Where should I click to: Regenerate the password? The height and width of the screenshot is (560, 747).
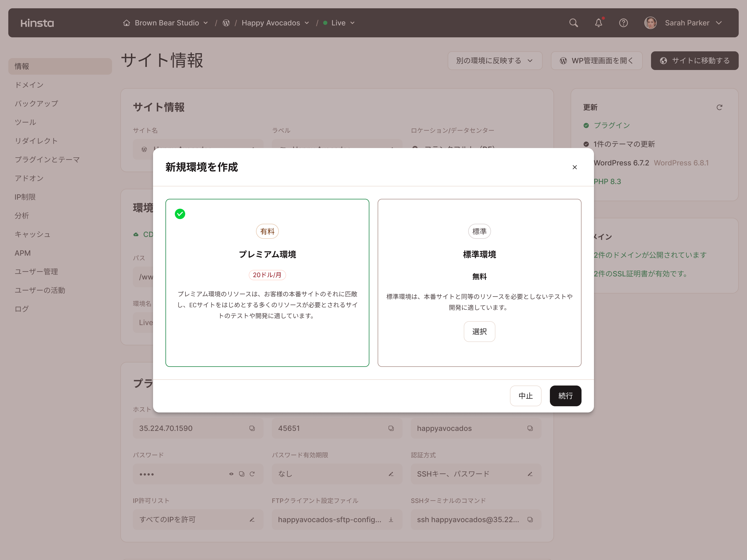pos(252,474)
